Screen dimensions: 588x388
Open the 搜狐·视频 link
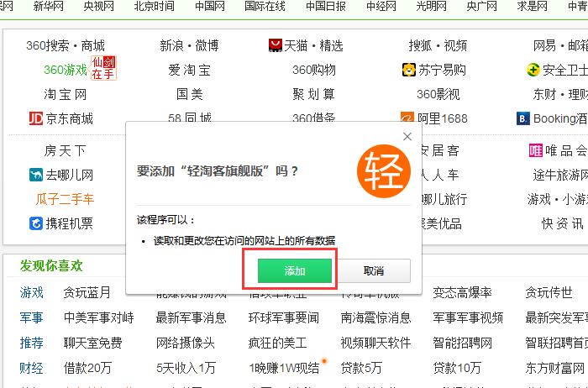pyautogui.click(x=438, y=45)
